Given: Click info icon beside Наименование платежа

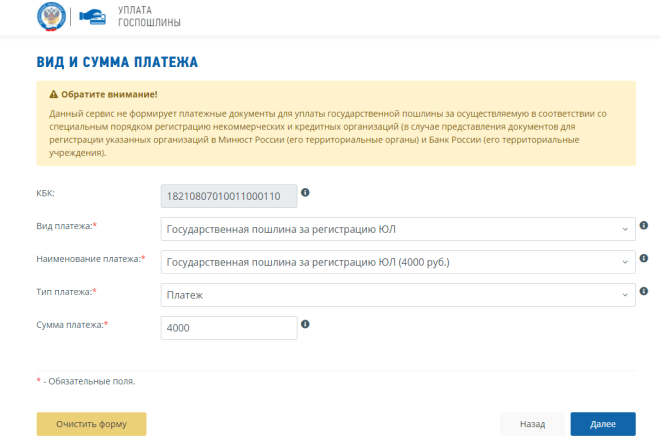Looking at the screenshot, I should (644, 258).
